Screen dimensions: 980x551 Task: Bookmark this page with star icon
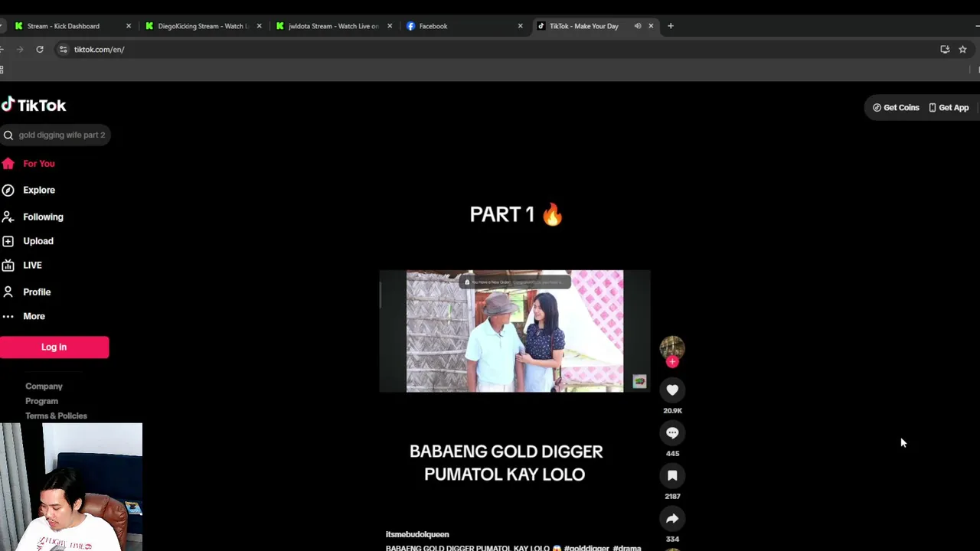(x=962, y=50)
